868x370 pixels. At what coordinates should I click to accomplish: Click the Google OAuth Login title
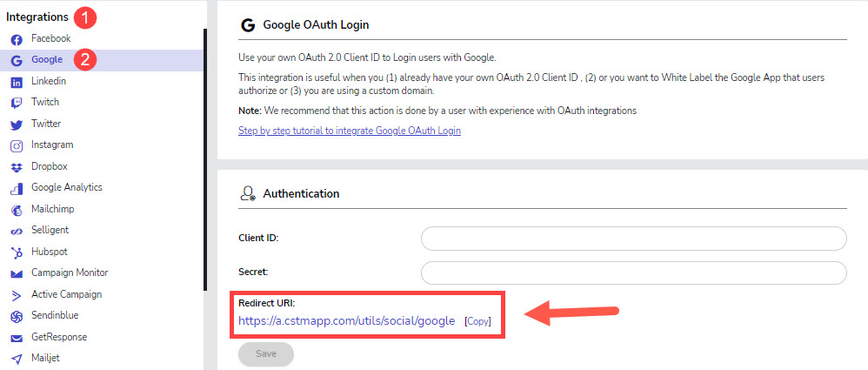[x=316, y=25]
